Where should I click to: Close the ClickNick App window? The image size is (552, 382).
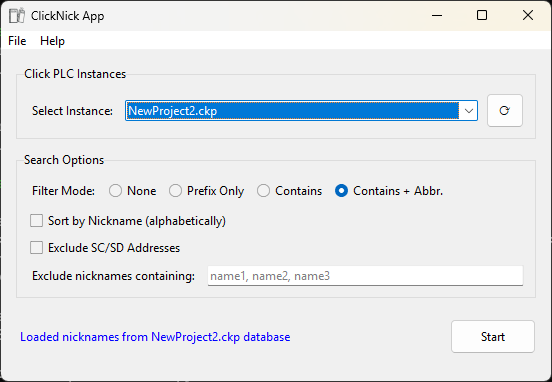(x=528, y=15)
